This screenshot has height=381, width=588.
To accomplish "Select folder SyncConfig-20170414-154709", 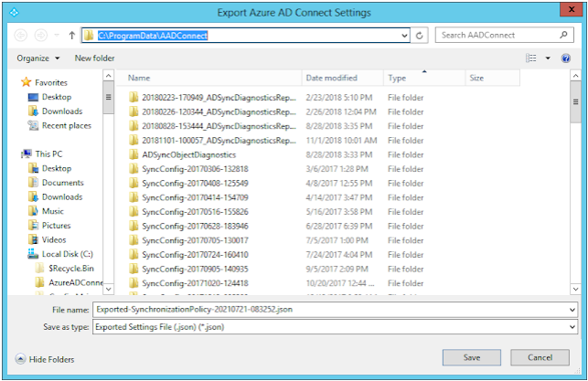I will 195,197.
